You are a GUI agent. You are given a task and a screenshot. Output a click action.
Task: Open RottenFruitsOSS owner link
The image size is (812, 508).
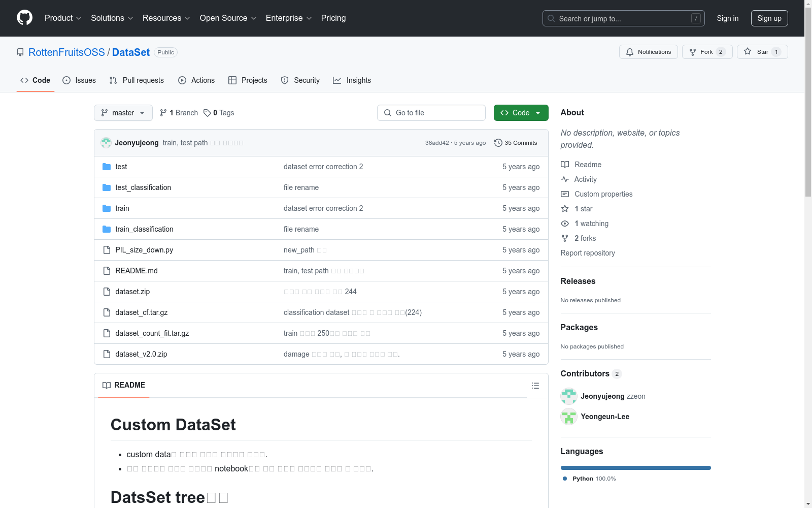tap(66, 52)
